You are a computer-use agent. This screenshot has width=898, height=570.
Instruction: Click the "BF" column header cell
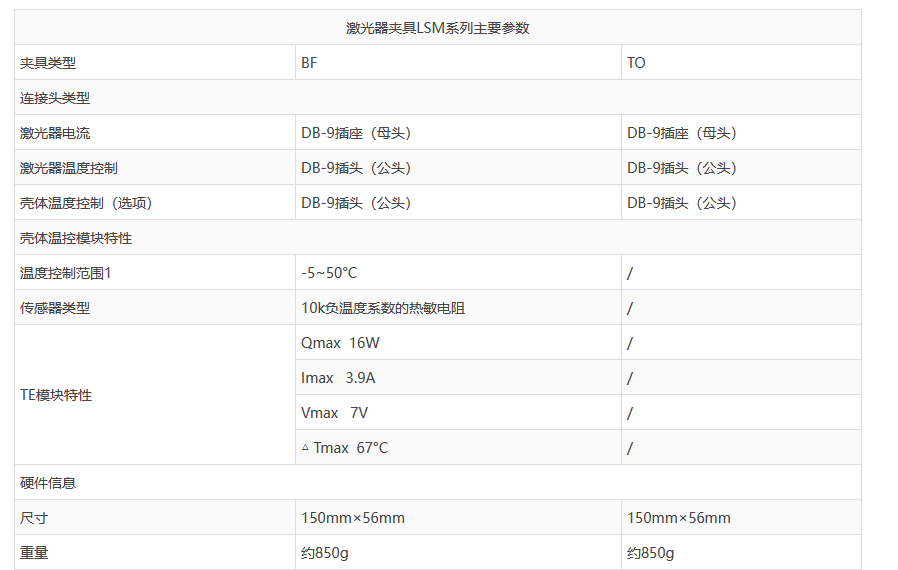tap(310, 63)
